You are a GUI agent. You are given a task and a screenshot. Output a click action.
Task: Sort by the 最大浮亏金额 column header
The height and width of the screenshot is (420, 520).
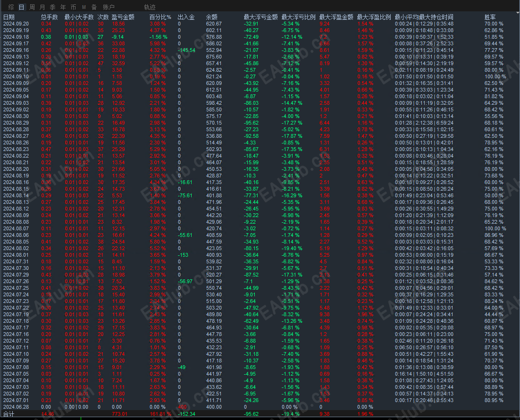260,17
